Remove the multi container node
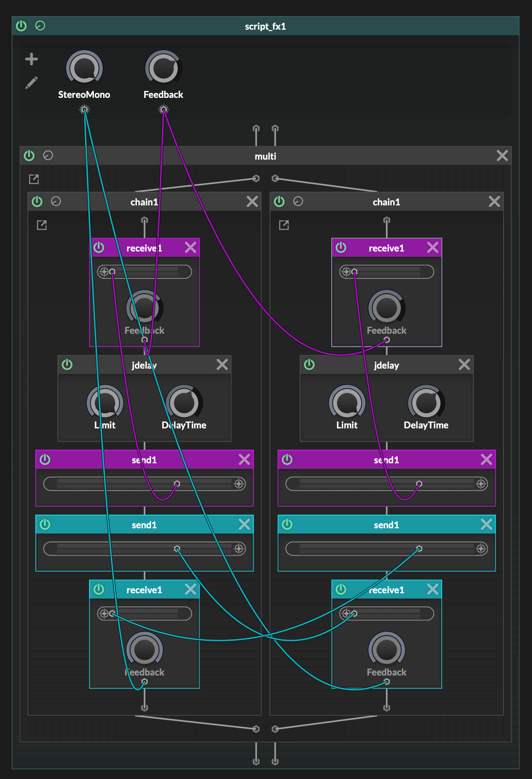The image size is (532, 779). [x=502, y=156]
